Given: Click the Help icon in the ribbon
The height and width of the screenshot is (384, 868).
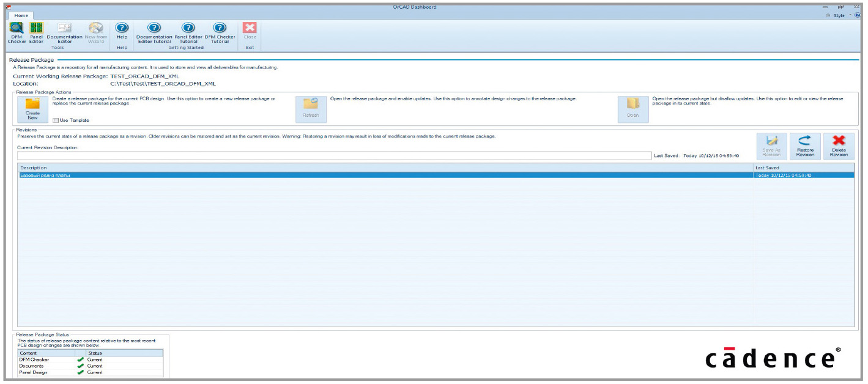Looking at the screenshot, I should click(x=122, y=32).
